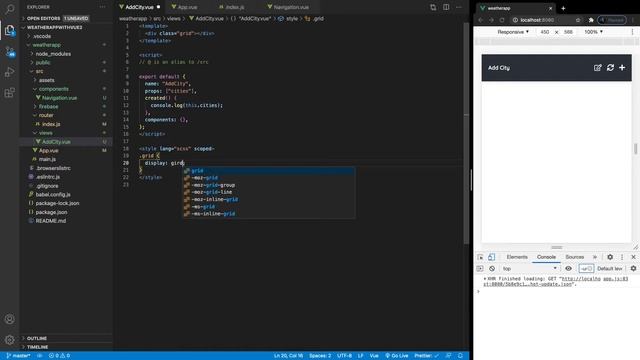Image resolution: width=640 pixels, height=360 pixels.
Task: Click the Vue language mode in status bar
Action: tap(374, 356)
